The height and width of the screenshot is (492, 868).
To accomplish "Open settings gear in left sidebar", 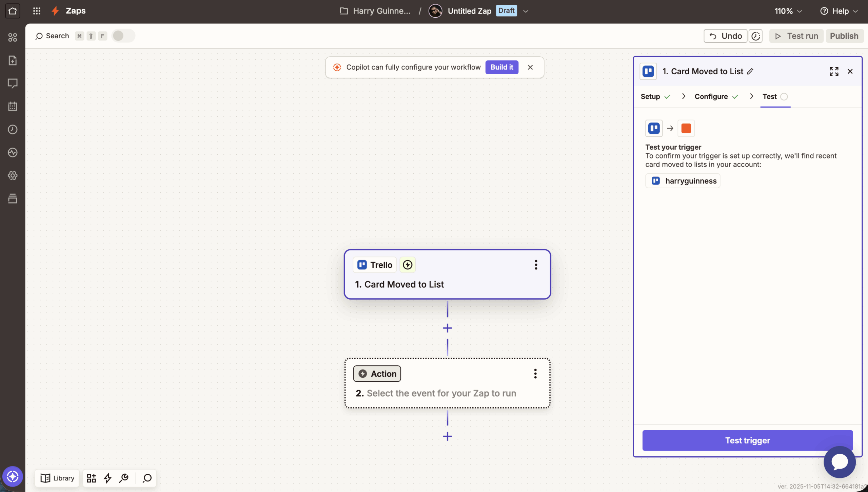I will pyautogui.click(x=13, y=175).
